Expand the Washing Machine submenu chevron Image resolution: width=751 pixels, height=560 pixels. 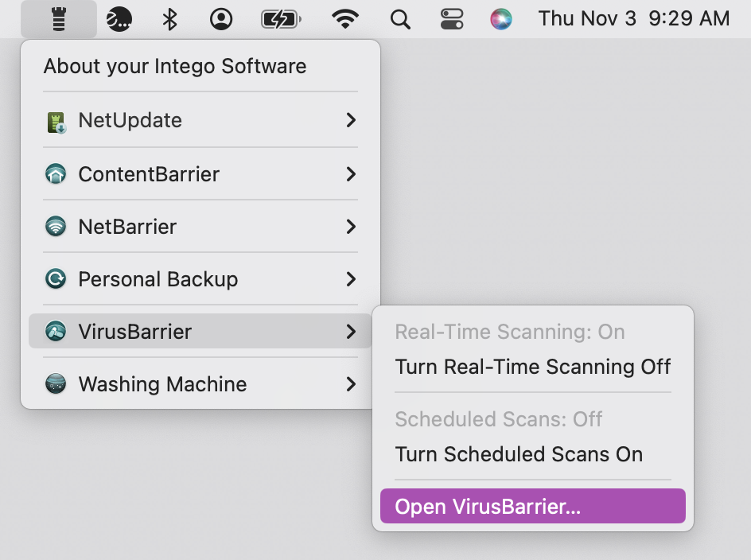351,383
